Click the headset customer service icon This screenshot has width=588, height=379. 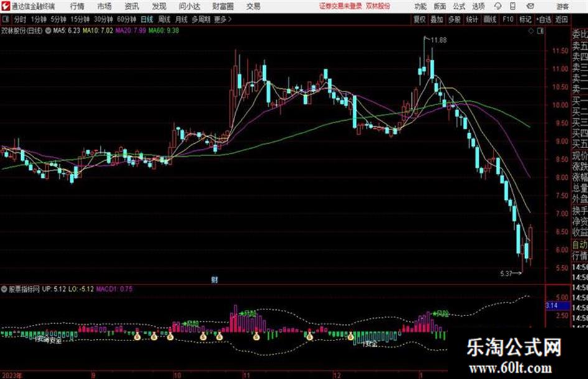click(498, 6)
